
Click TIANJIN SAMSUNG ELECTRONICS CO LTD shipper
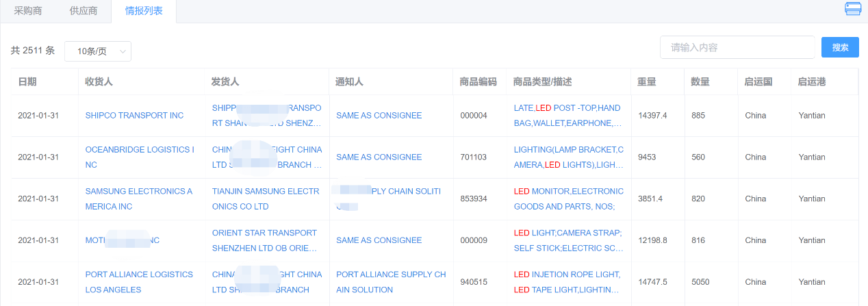(x=266, y=199)
